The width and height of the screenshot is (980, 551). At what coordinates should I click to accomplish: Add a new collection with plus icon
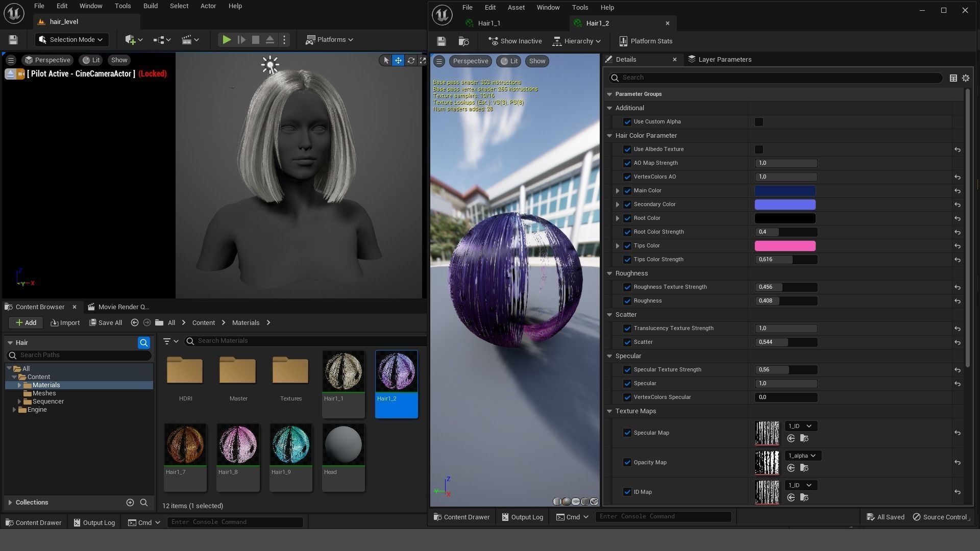(x=130, y=503)
